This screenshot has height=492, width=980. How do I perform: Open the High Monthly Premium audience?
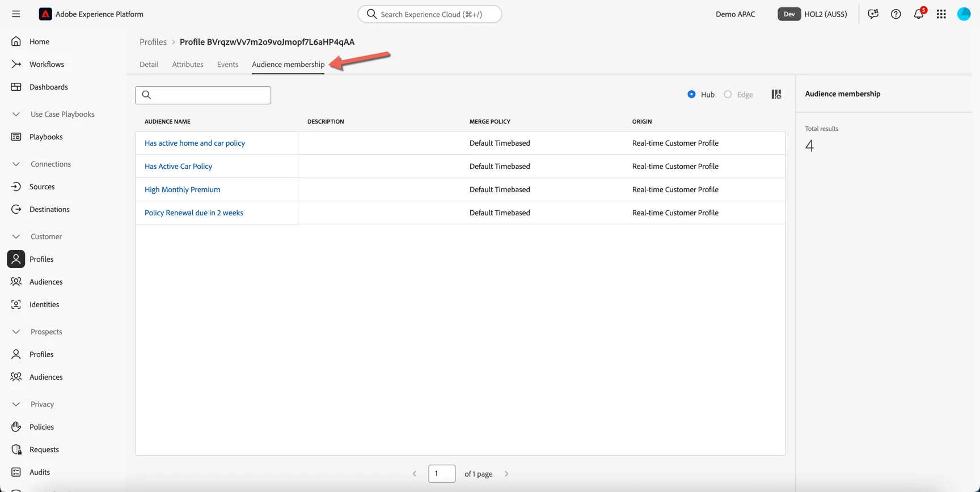point(182,189)
